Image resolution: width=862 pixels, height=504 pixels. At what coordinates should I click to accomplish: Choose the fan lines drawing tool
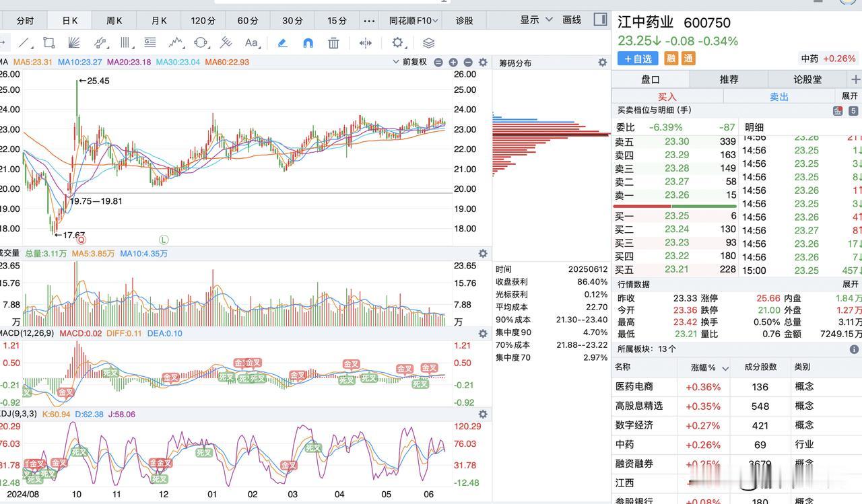[x=74, y=42]
